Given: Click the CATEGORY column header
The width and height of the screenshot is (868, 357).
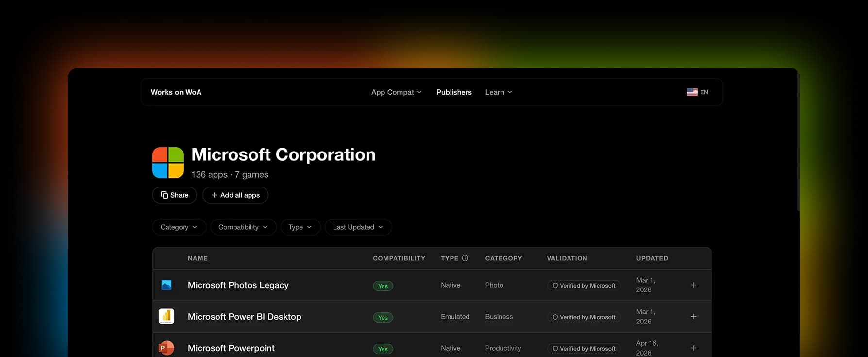Looking at the screenshot, I should pos(504,258).
